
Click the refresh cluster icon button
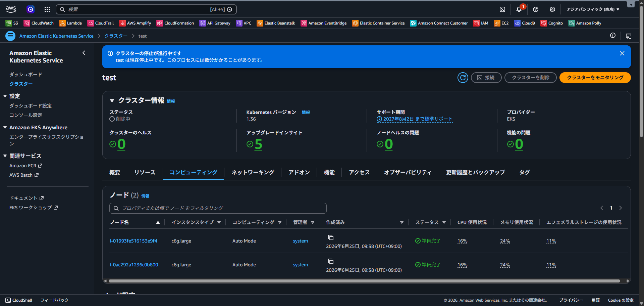point(463,78)
